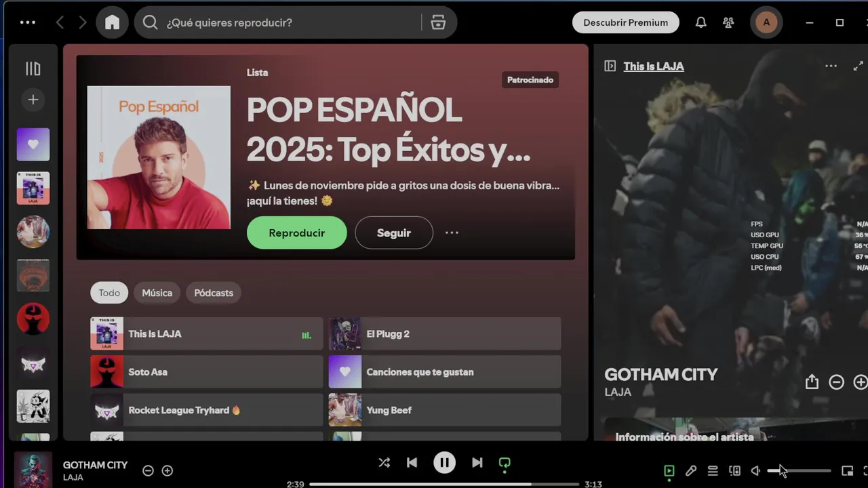Skip to next track
Screen dimensions: 868x488
(x=477, y=462)
